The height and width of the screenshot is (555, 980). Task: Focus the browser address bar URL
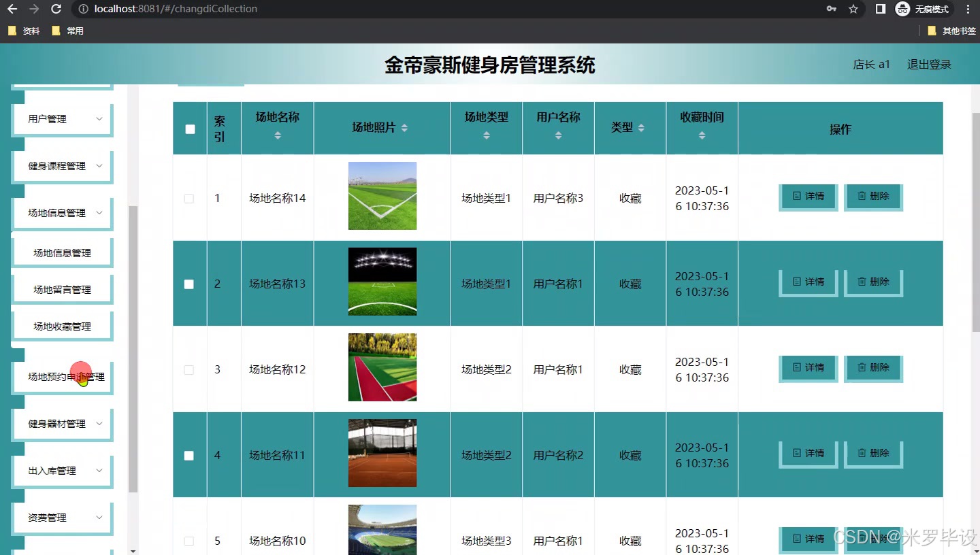coord(176,9)
